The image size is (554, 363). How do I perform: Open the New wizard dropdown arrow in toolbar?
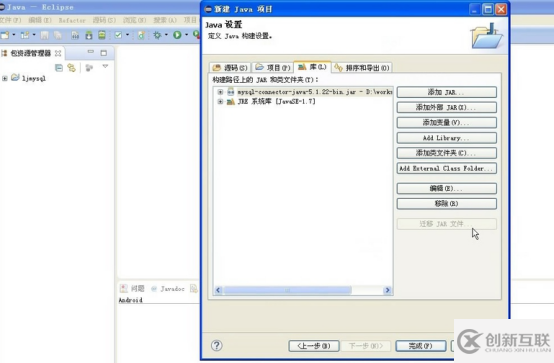pyautogui.click(x=14, y=35)
